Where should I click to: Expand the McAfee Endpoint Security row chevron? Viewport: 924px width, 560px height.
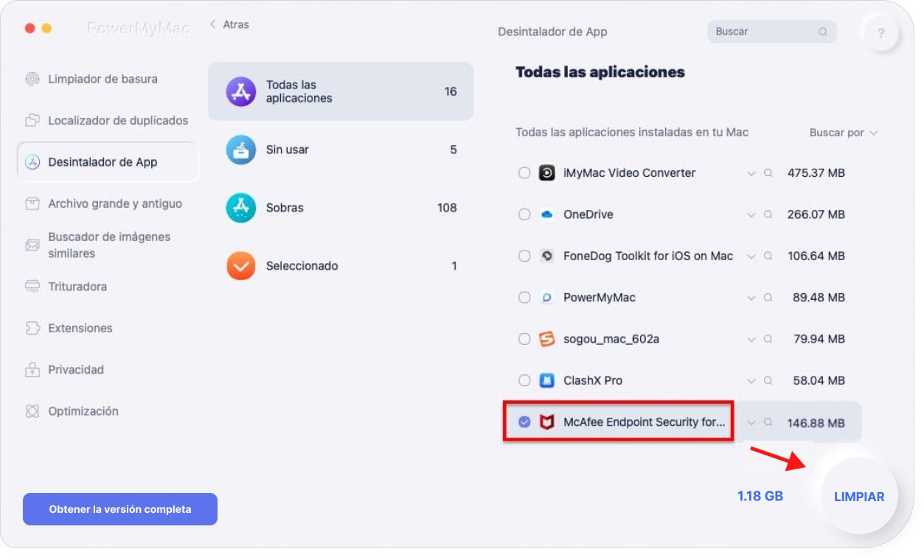(x=751, y=422)
